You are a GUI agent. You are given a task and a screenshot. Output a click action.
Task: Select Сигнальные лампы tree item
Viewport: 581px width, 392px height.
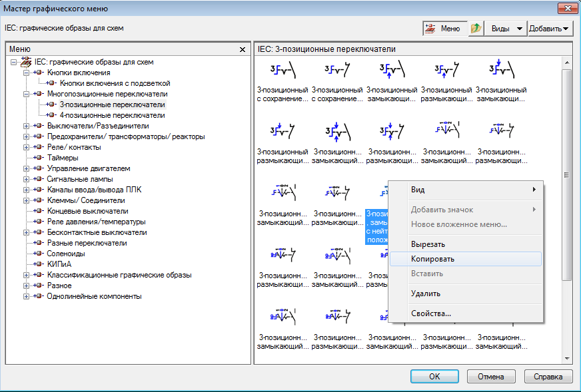tap(80, 179)
